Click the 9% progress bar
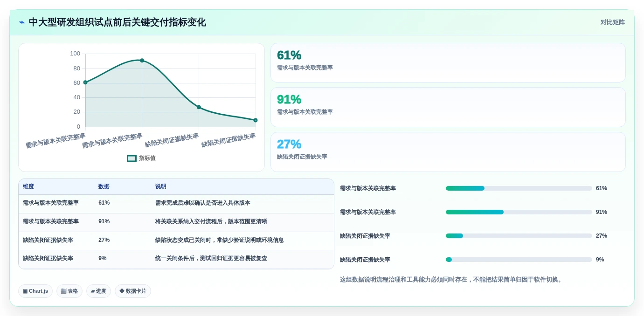The height and width of the screenshot is (316, 644). point(519,260)
